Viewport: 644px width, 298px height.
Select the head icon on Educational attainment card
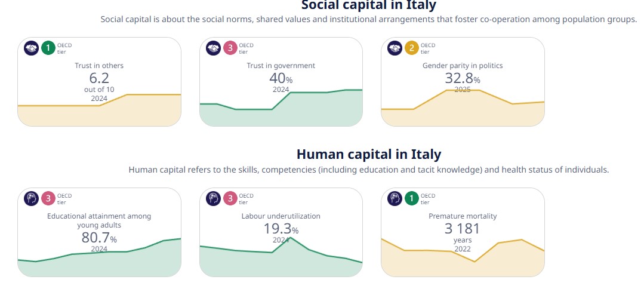(31, 198)
